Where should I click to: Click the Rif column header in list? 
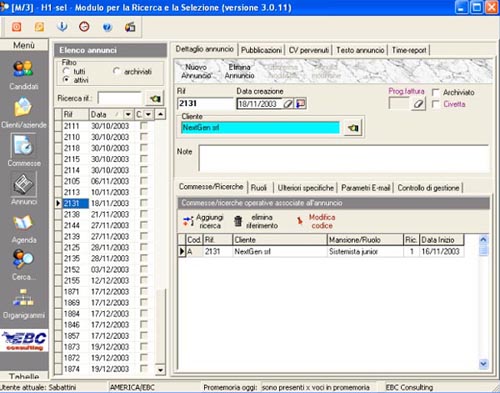(x=75, y=115)
